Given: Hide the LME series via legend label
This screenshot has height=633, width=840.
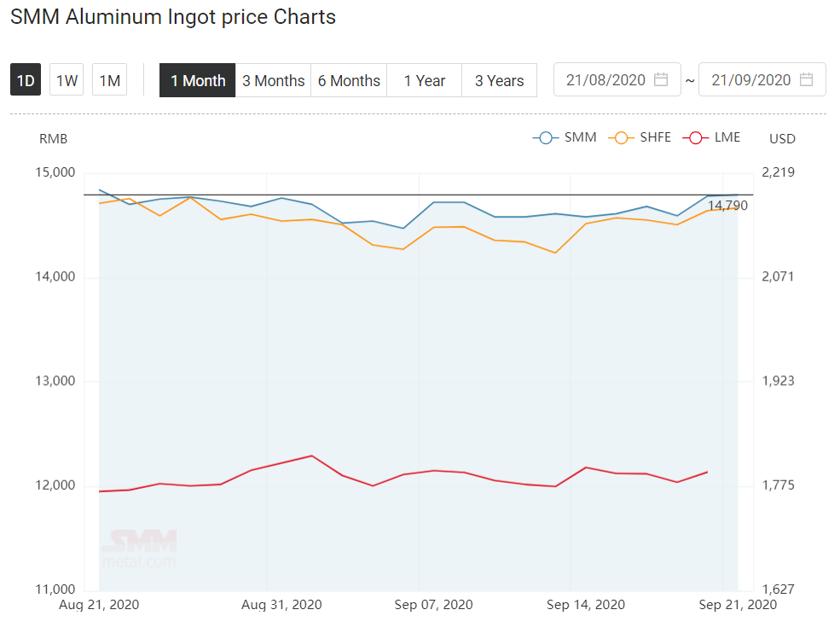Looking at the screenshot, I should click(727, 137).
